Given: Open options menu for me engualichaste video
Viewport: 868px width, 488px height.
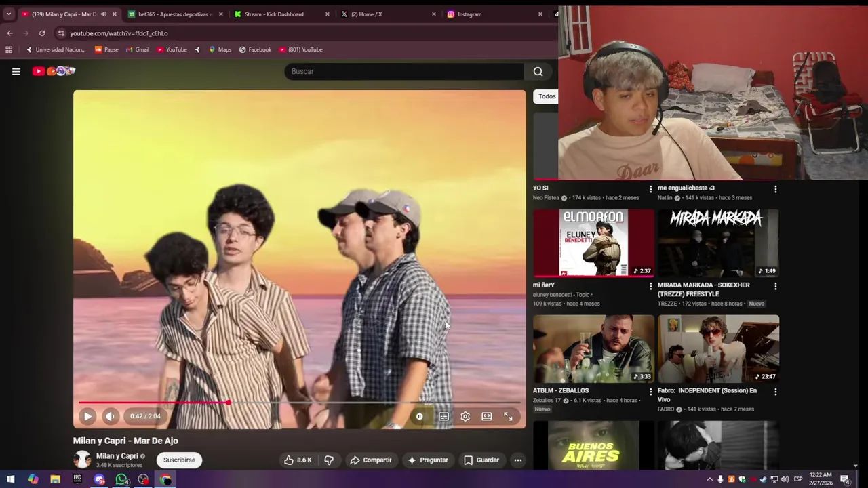Looking at the screenshot, I should click(775, 189).
